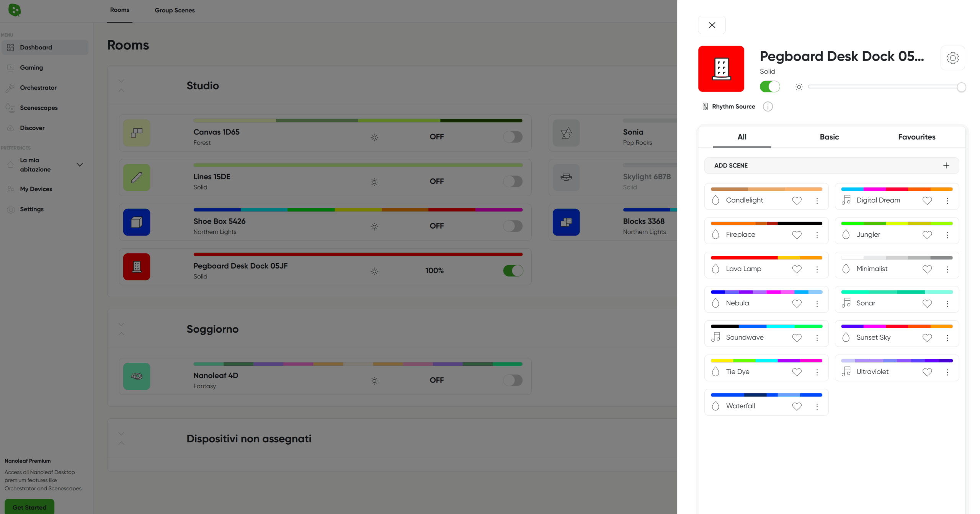Image resolution: width=980 pixels, height=514 pixels.
Task: Open more options for Candlelight scene
Action: pos(817,200)
